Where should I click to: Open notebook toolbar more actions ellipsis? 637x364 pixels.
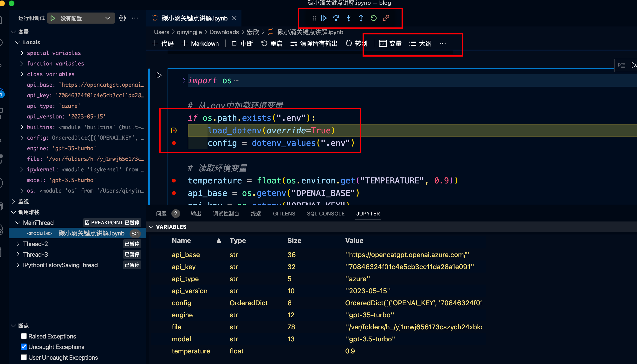click(442, 44)
